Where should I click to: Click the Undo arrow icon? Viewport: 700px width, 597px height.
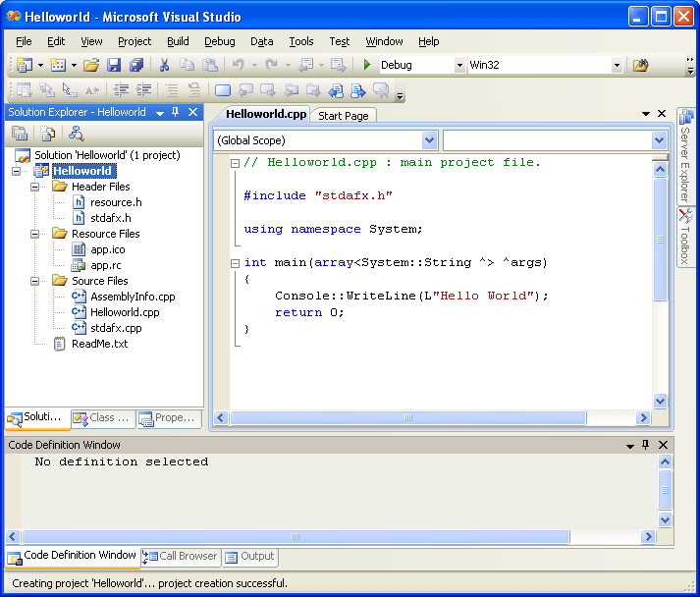tap(239, 65)
